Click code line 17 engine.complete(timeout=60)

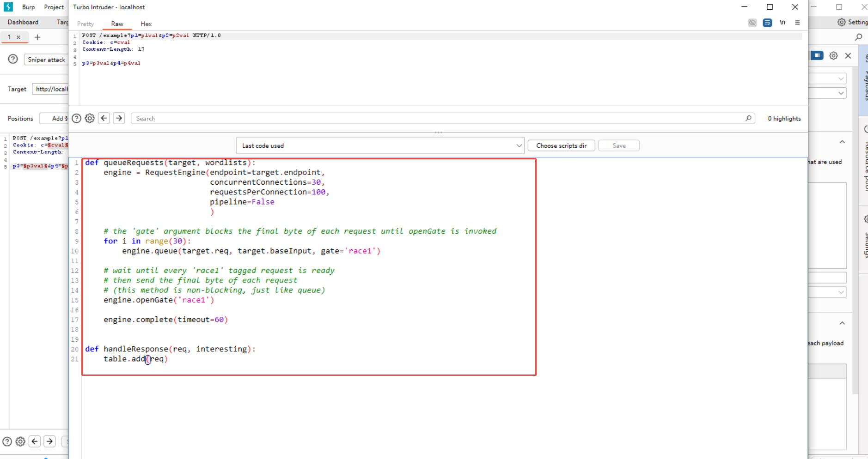coord(165,320)
